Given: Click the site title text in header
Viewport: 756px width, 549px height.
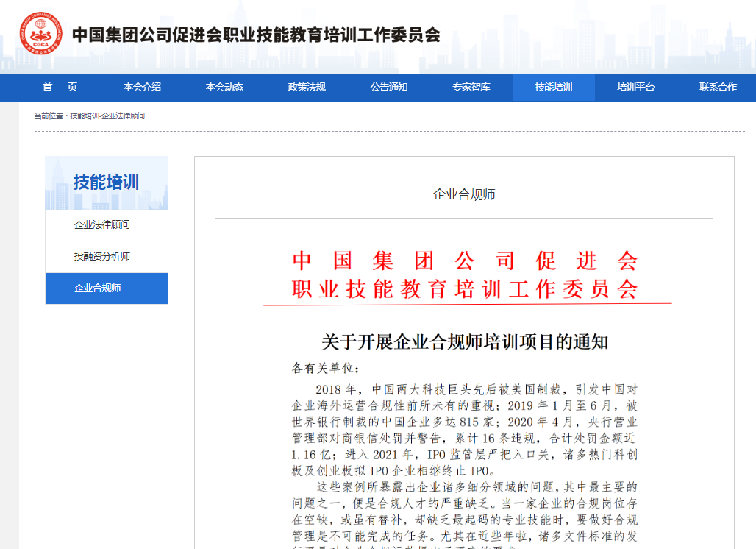Looking at the screenshot, I should click(x=256, y=32).
